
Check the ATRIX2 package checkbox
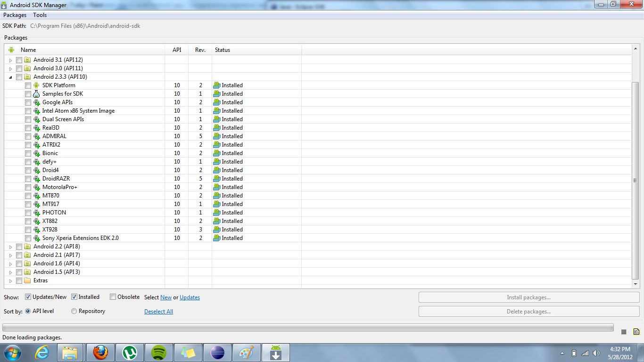[28, 145]
